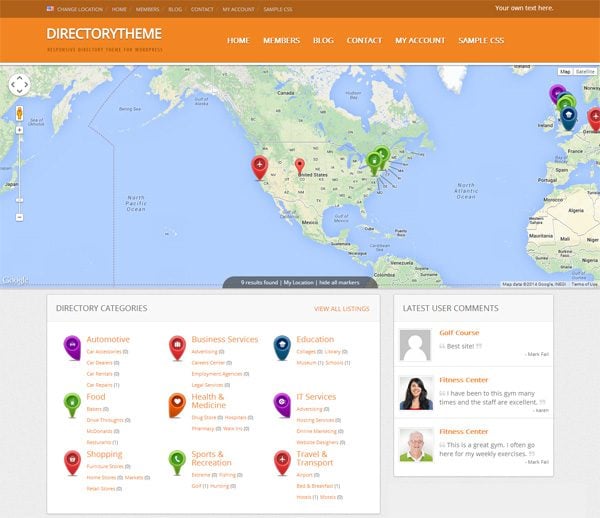Click the green Sports & Recreation phone pin
Image resolution: width=600 pixels, height=518 pixels.
(x=177, y=463)
